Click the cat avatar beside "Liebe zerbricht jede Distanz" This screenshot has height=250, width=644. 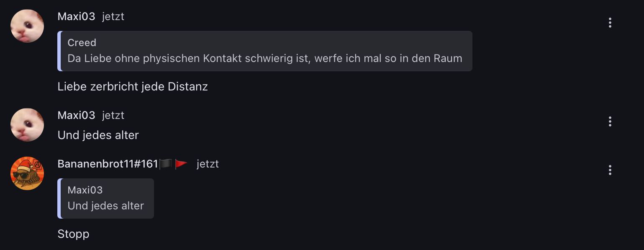pyautogui.click(x=27, y=26)
